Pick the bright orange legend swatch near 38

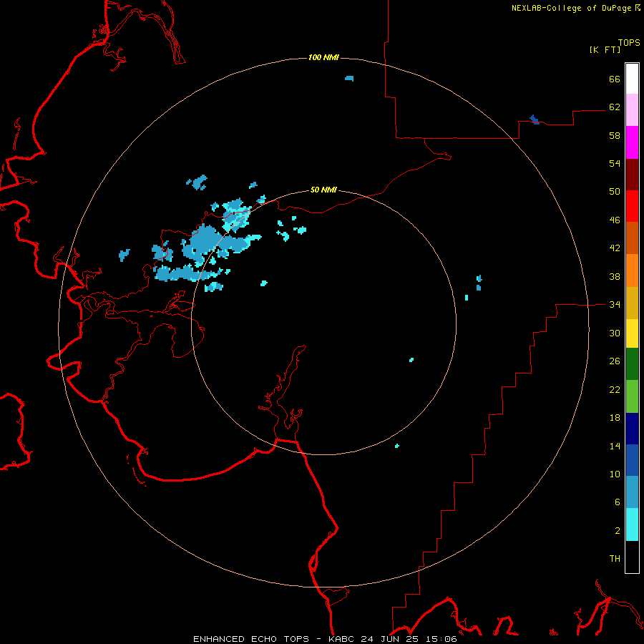(632, 270)
